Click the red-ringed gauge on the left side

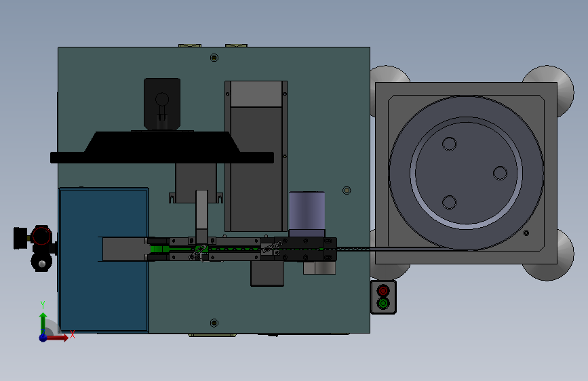tap(41, 236)
